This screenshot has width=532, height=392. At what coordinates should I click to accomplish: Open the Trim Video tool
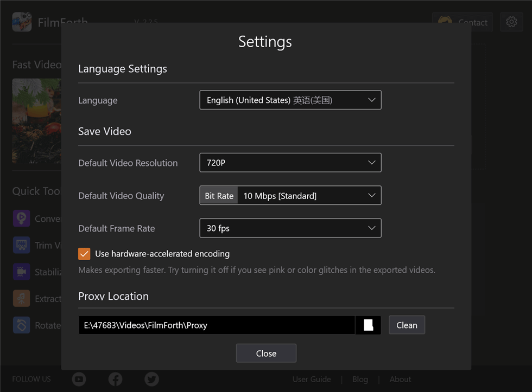click(x=21, y=245)
